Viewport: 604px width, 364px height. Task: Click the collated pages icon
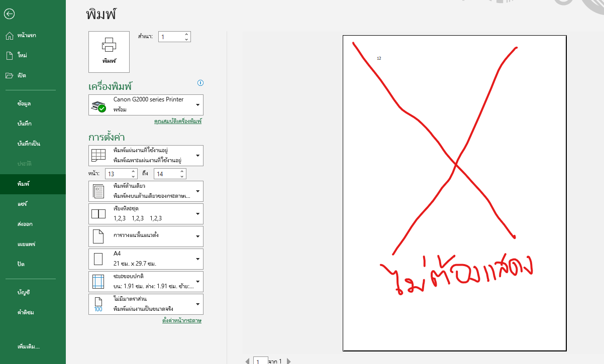[x=98, y=214]
